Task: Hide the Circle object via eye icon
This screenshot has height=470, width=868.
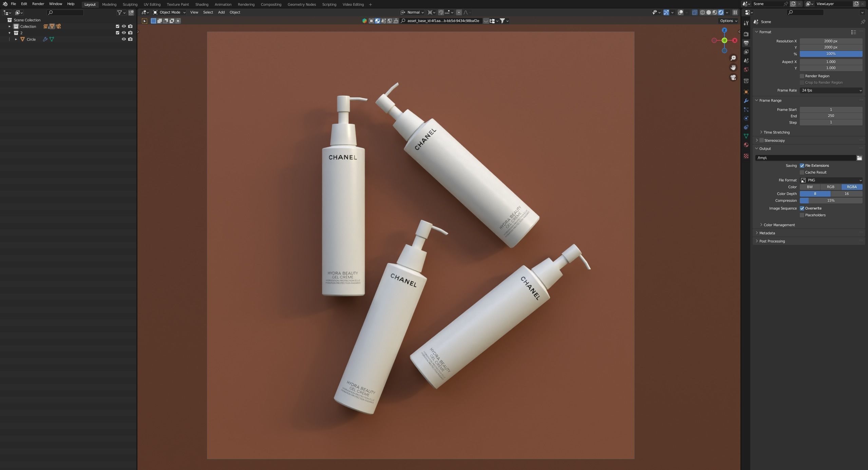Action: click(124, 39)
